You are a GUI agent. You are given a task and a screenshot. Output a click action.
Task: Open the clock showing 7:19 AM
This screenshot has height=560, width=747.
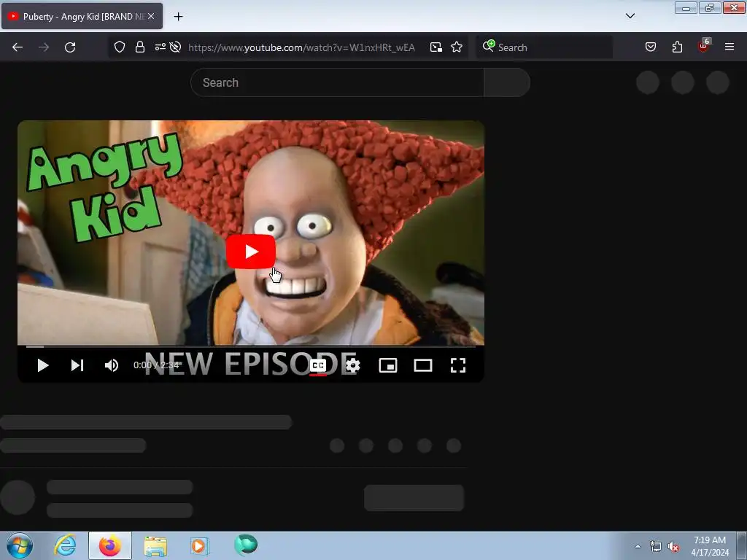710,546
